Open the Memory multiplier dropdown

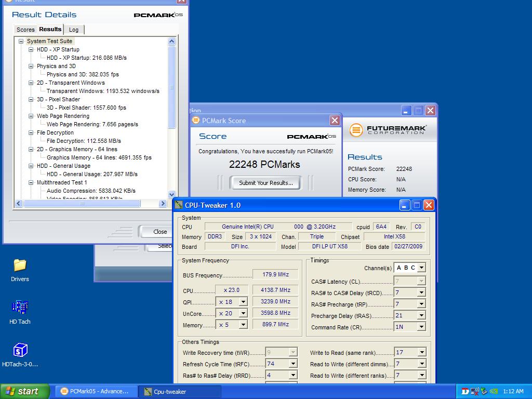[243, 325]
